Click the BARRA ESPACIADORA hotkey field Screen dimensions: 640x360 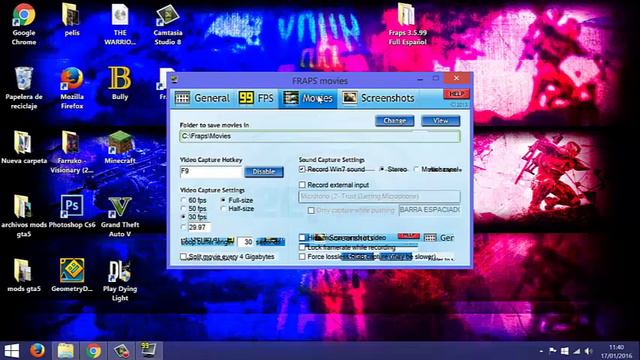tap(429, 210)
